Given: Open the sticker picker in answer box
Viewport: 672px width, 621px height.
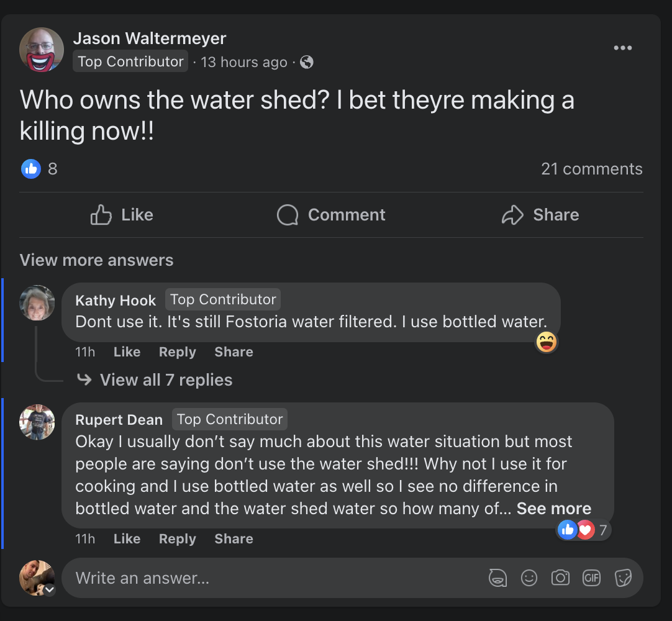Looking at the screenshot, I should pyautogui.click(x=623, y=578).
